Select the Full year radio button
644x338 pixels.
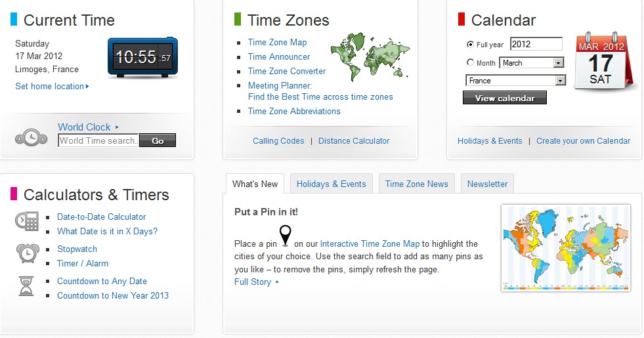click(x=470, y=45)
